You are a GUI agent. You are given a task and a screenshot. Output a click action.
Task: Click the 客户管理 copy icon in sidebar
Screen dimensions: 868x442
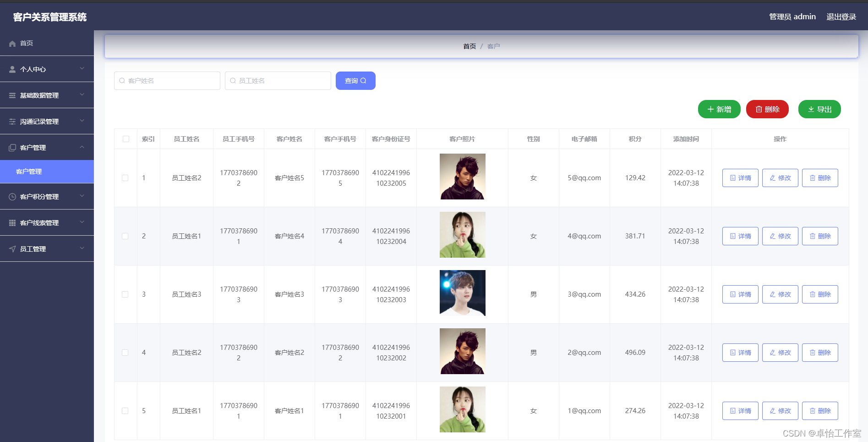(x=11, y=147)
